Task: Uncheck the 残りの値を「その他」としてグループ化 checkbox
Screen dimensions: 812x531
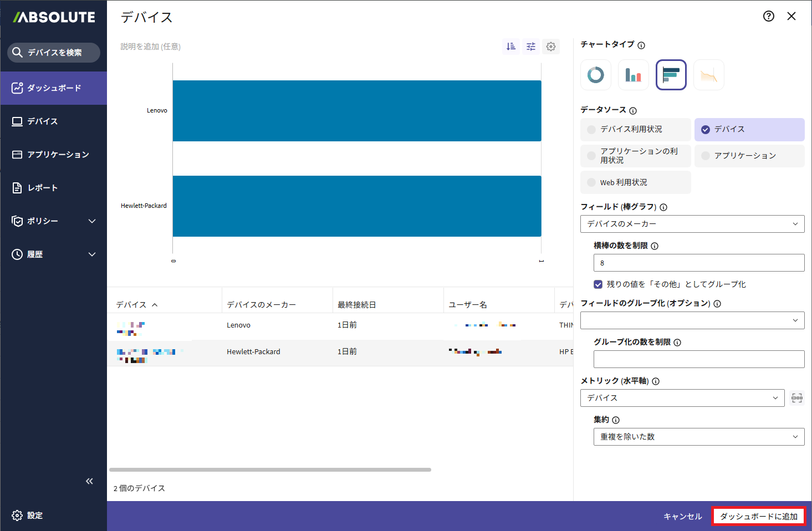Action: click(x=598, y=284)
